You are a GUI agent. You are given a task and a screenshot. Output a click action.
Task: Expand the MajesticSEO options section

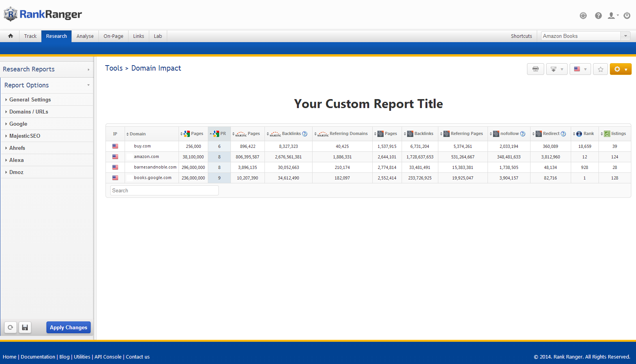tap(25, 136)
